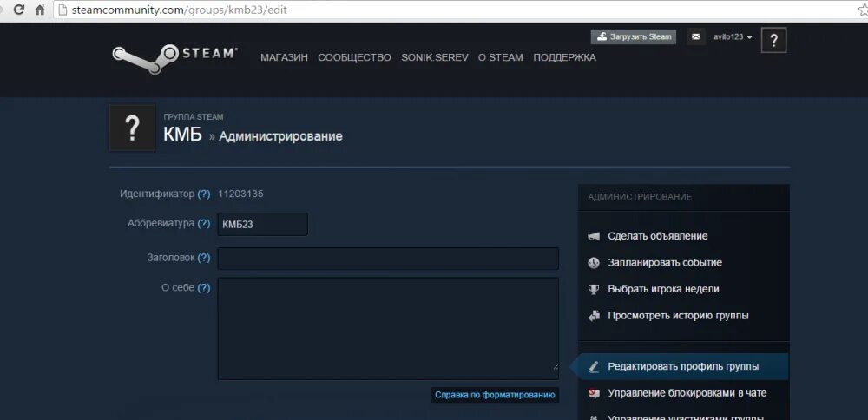Open the О STEAM menu item
868x420 pixels.
coord(501,57)
